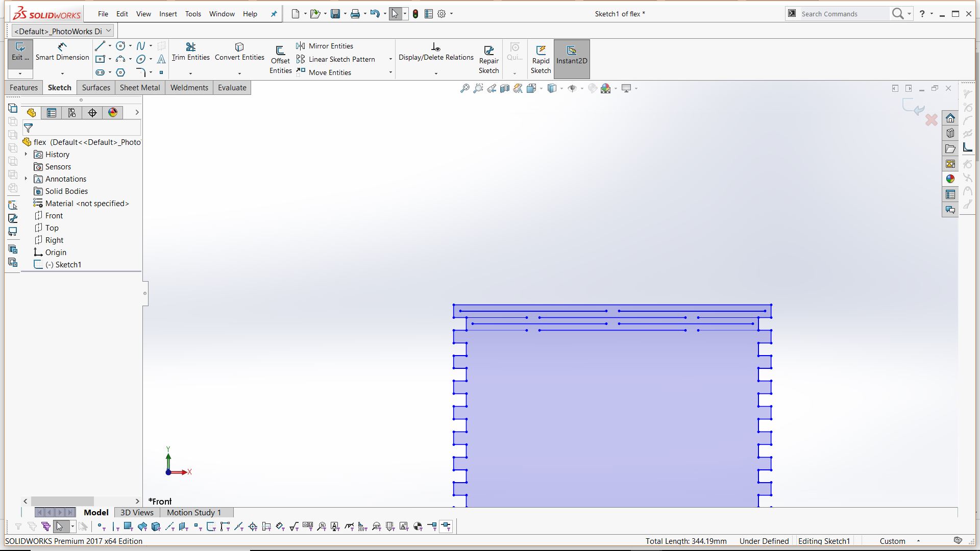Open the DisplayManager appearance tab
The width and height of the screenshot is (980, 551).
click(x=113, y=113)
